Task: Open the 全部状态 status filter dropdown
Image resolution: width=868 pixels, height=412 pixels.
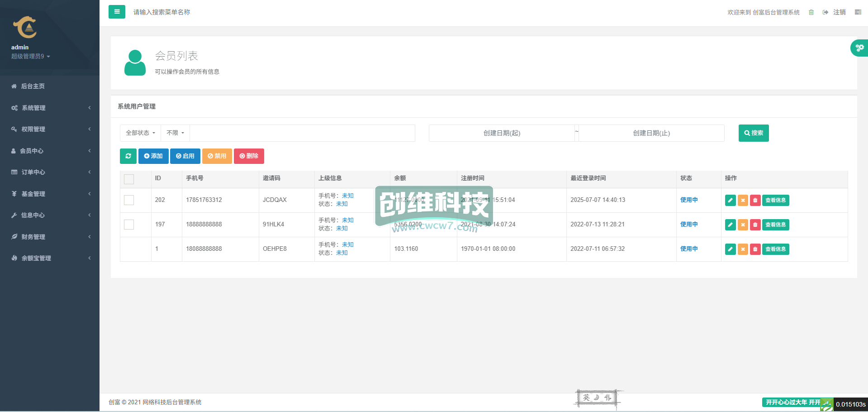Action: (141, 133)
